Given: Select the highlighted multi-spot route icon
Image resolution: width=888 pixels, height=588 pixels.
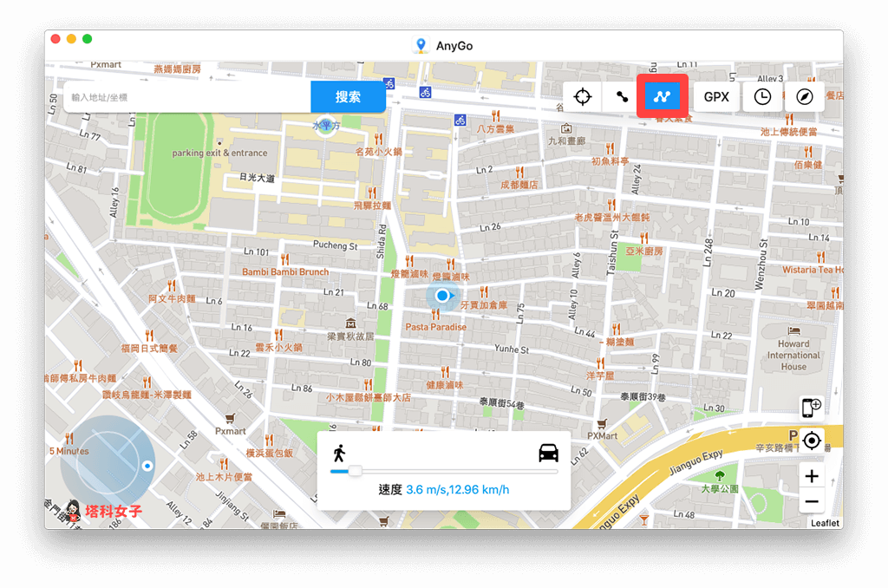Looking at the screenshot, I should (x=663, y=97).
